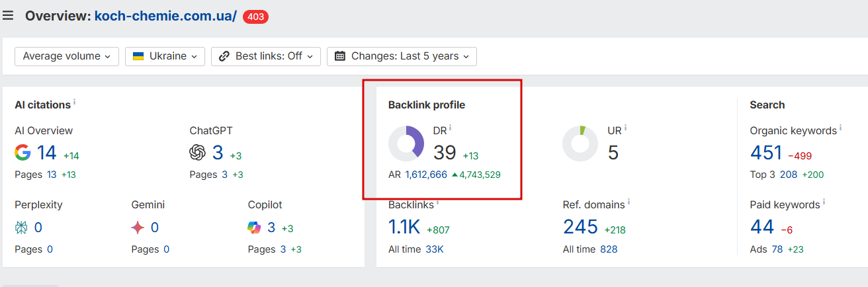Open Perplexity citations count 0
This screenshot has height=287, width=868.
click(38, 227)
